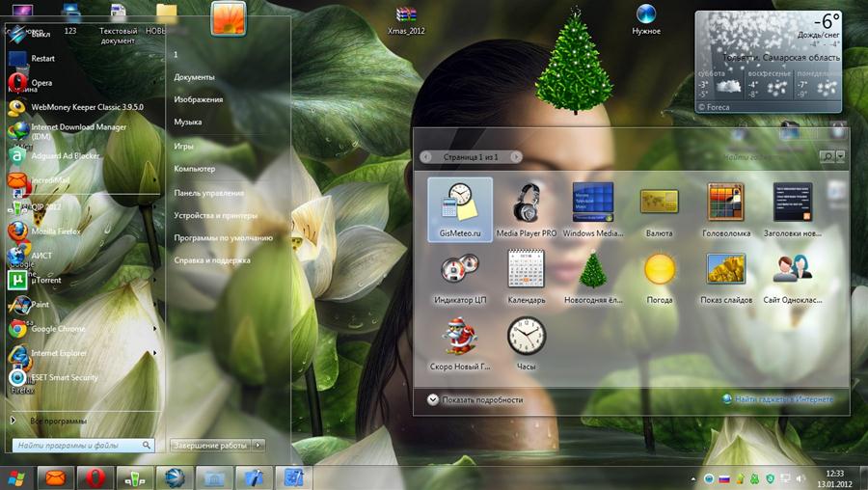Open Устройства и принтеры entry
Image resolution: width=868 pixels, height=490 pixels.
point(215,215)
